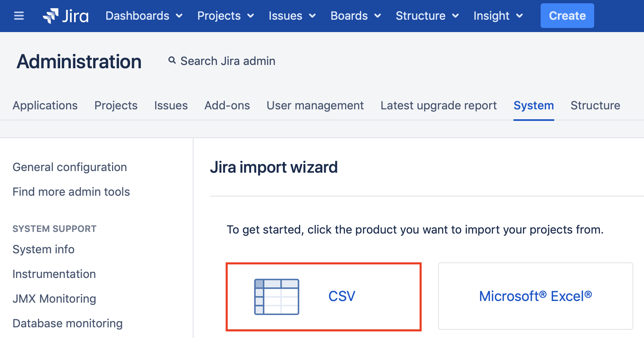Select the CSV import option icon

coord(277,296)
